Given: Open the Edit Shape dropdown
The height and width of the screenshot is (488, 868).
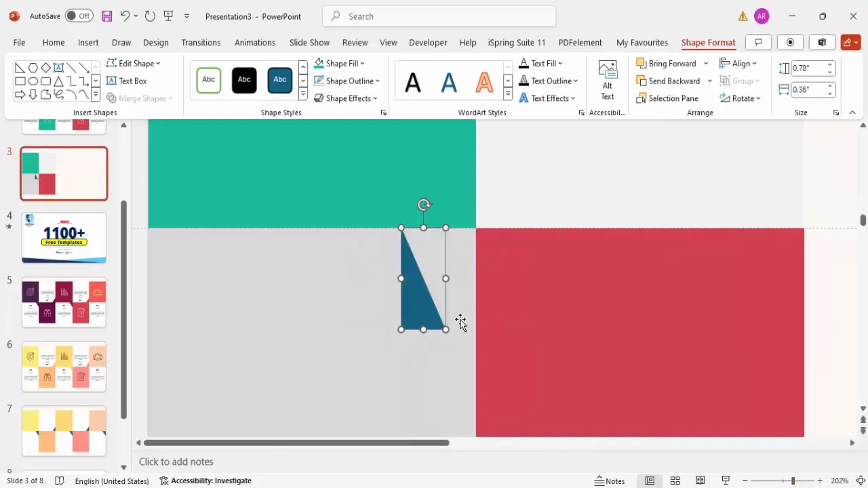Looking at the screenshot, I should [134, 63].
